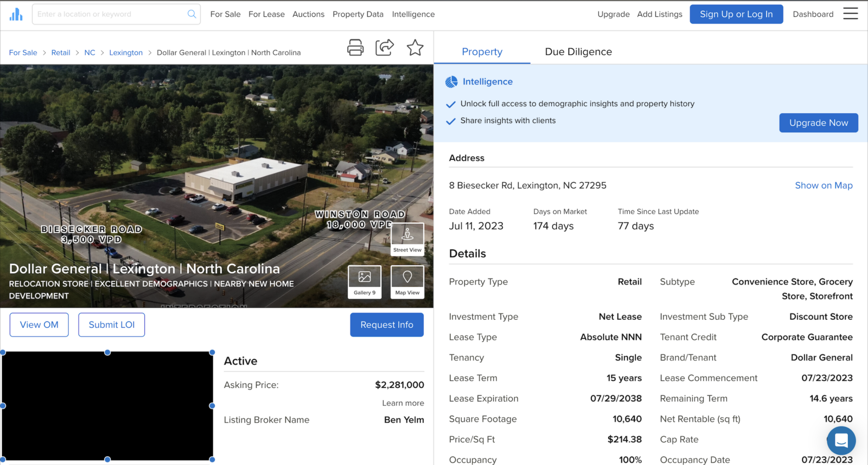Open the chat support bubble icon
Image resolution: width=868 pixels, height=465 pixels.
(841, 441)
